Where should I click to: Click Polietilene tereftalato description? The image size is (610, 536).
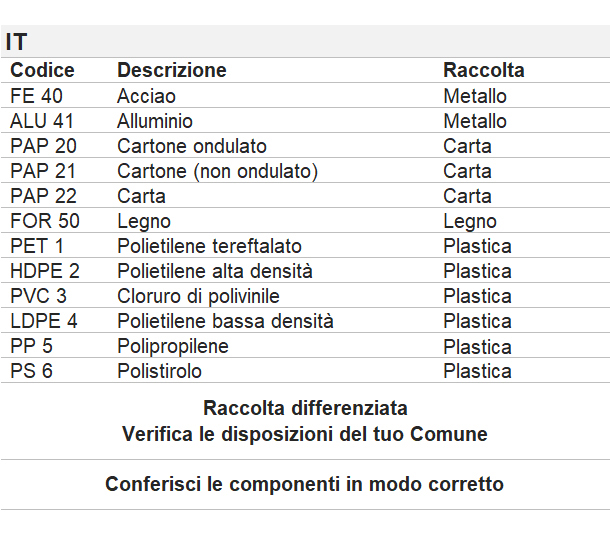coord(209,246)
